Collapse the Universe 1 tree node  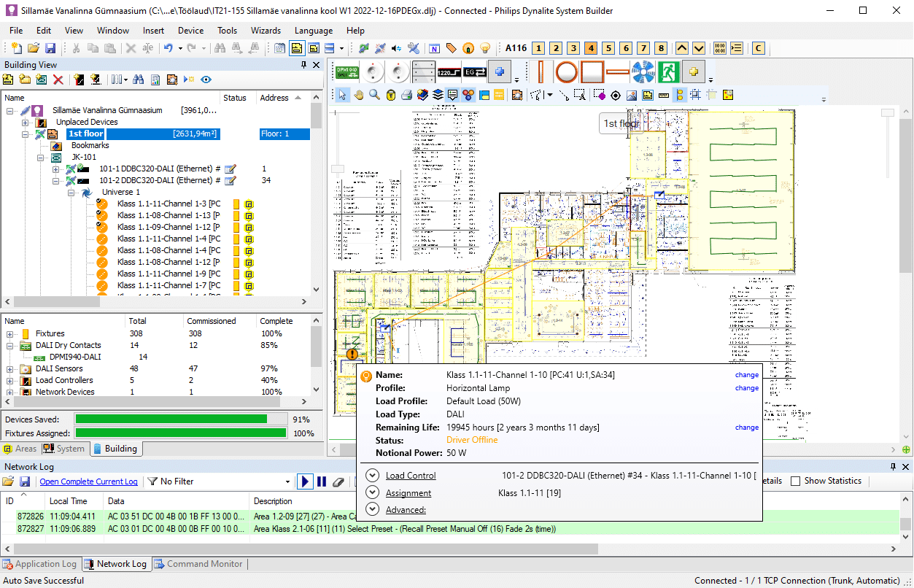click(71, 193)
